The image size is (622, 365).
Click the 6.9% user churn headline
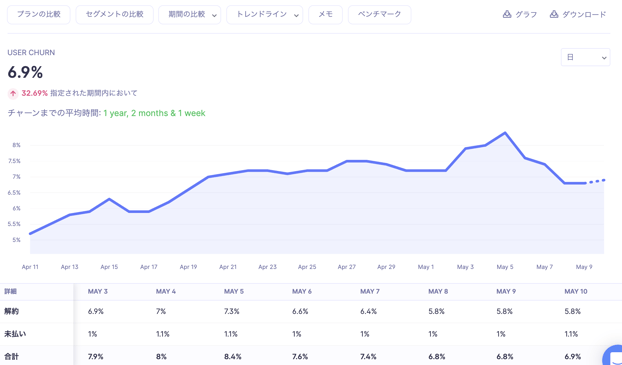point(25,72)
